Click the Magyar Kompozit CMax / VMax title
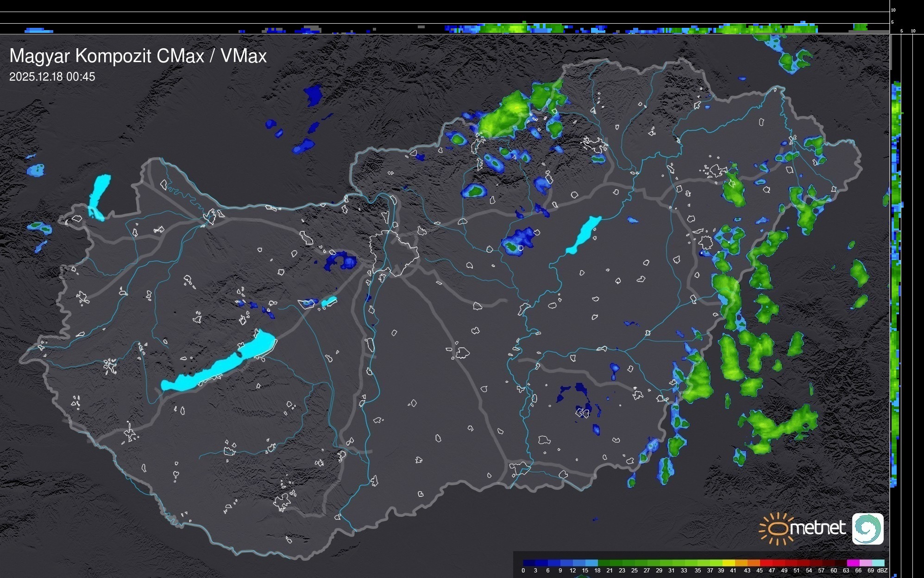 click(x=138, y=56)
